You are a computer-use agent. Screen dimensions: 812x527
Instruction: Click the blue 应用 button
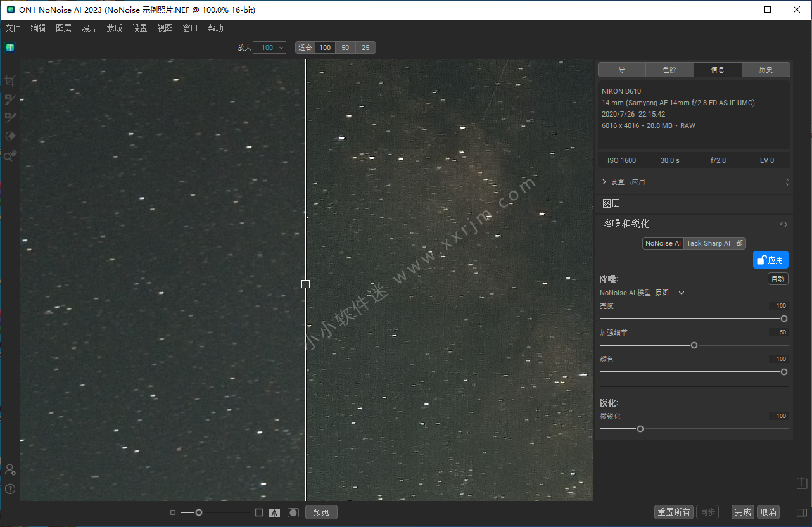(x=771, y=260)
